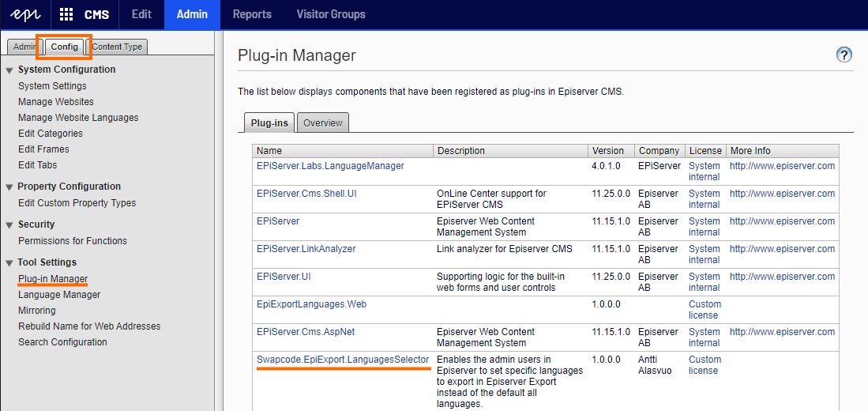The width and height of the screenshot is (868, 411).
Task: Collapse the Tool Settings section
Action: (x=9, y=262)
